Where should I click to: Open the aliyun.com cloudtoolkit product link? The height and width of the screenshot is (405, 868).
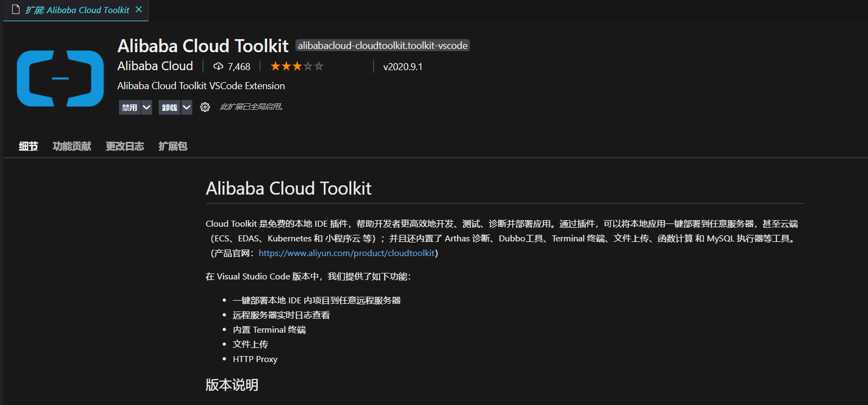pyautogui.click(x=347, y=253)
